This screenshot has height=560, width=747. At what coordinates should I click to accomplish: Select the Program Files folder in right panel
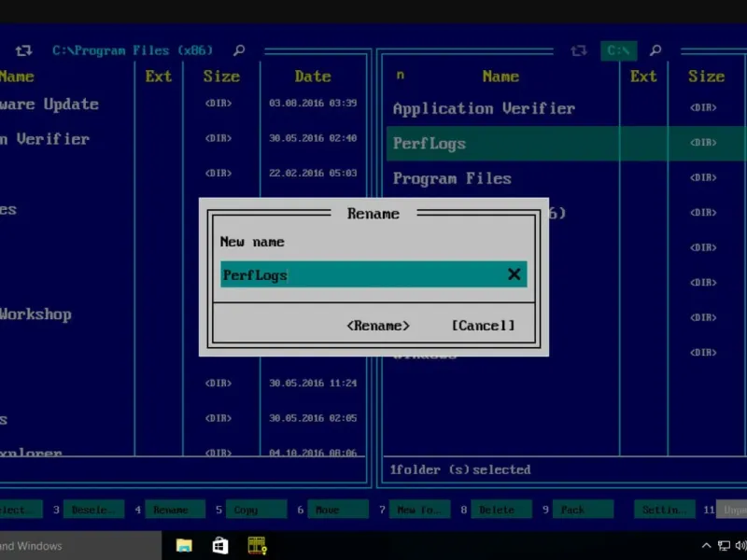(x=452, y=178)
